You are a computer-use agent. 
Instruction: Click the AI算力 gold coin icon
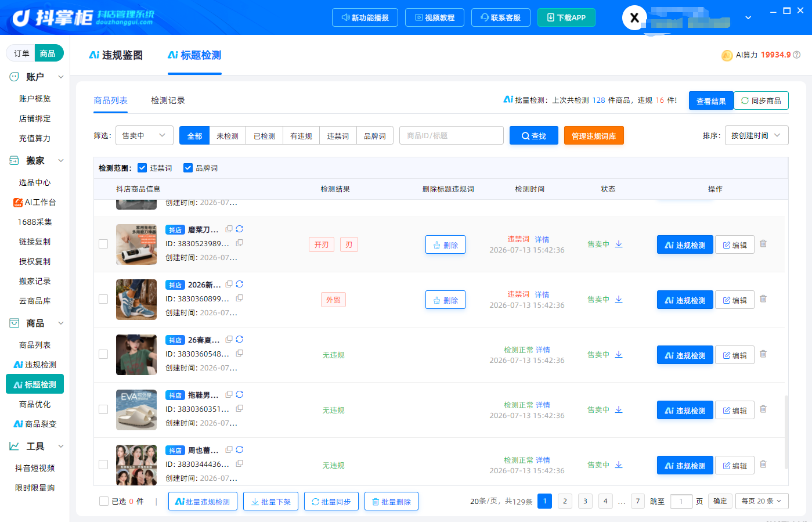pyautogui.click(x=727, y=55)
